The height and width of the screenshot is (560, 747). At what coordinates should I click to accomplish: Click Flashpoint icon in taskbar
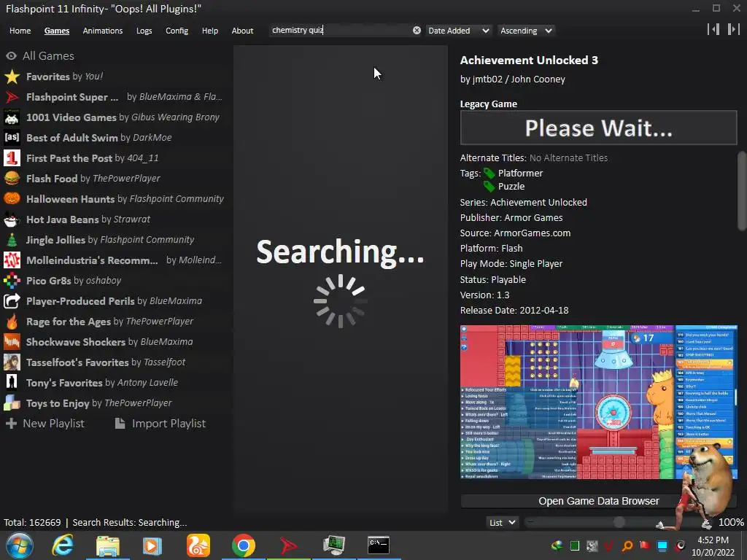pos(289,545)
